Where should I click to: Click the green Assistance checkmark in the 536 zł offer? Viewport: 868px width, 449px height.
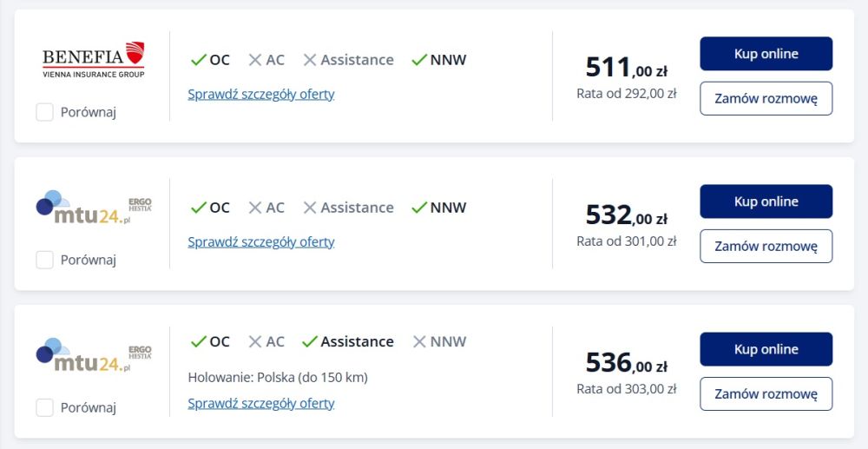310,341
